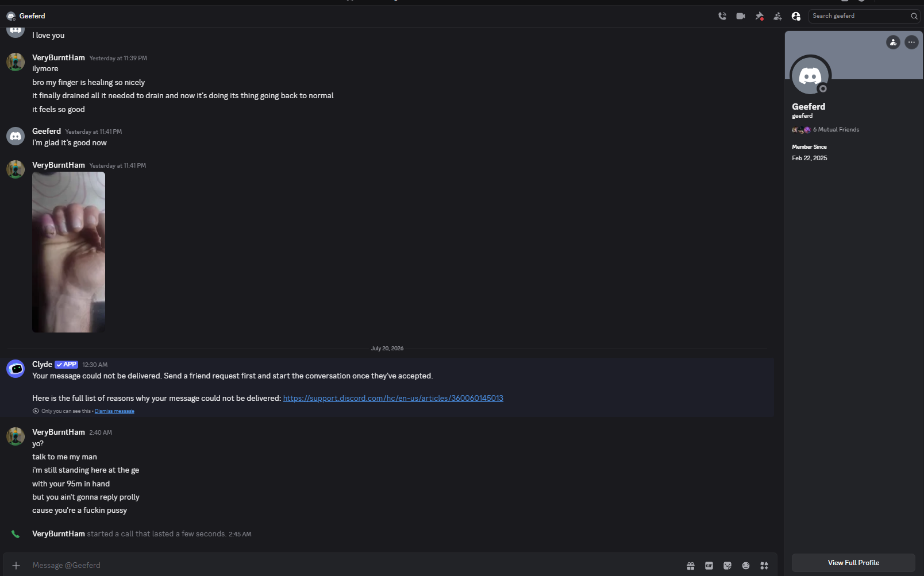Viewport: 924px width, 576px height.
Task: Open the apps launcher icon
Action: point(764,566)
